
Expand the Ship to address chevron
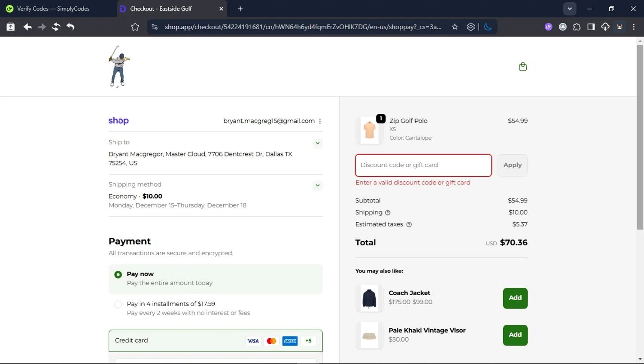(318, 143)
